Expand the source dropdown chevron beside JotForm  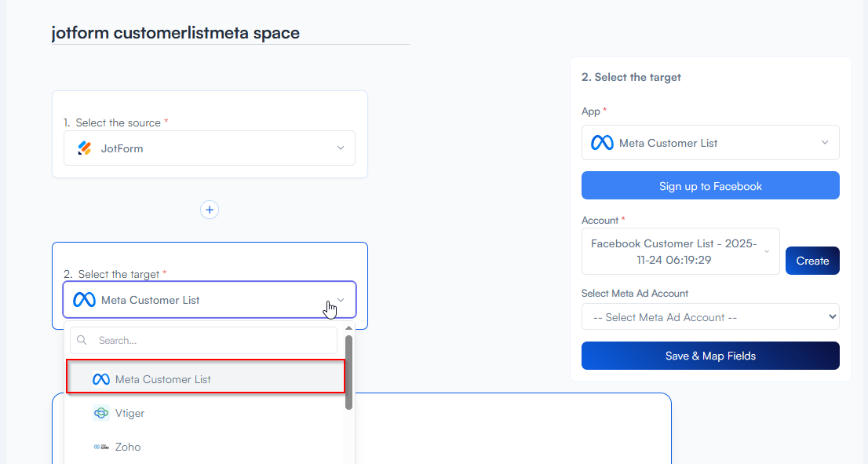[x=341, y=148]
